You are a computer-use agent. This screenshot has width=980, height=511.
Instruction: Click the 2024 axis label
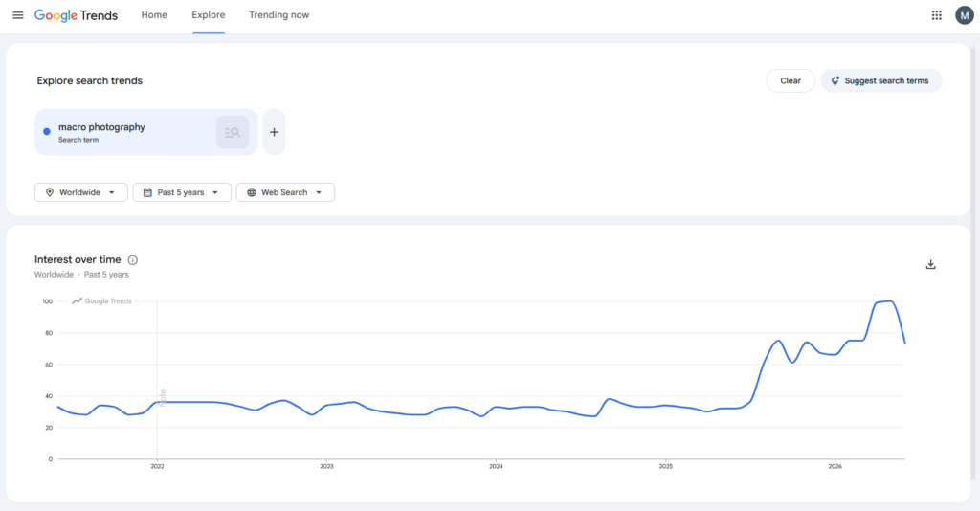(x=496, y=467)
